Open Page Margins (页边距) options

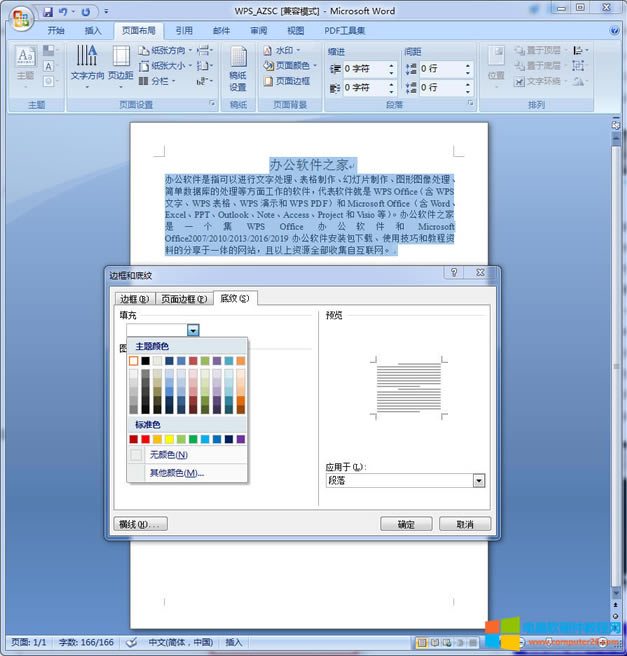coord(121,66)
